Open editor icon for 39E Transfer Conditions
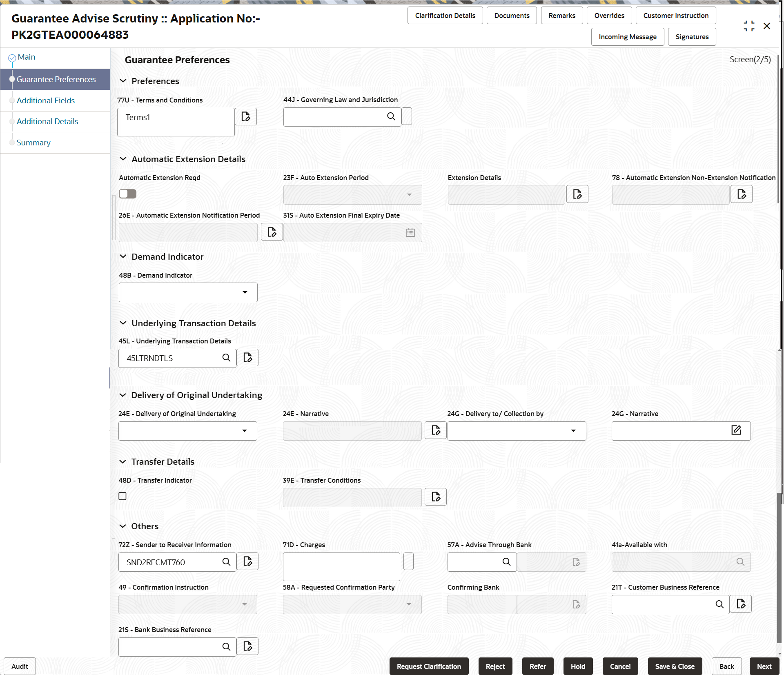This screenshot has width=784, height=675. [436, 497]
